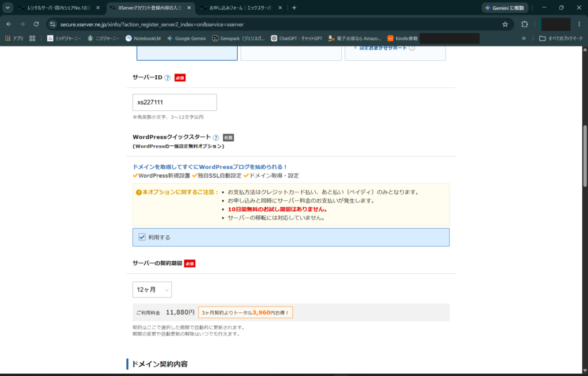Click the browser back arrow
Screen dimensions: 588x376
click(9, 24)
